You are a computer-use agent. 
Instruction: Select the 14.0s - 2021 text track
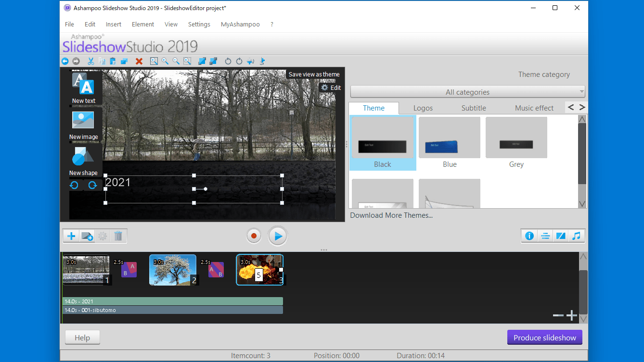(172, 301)
